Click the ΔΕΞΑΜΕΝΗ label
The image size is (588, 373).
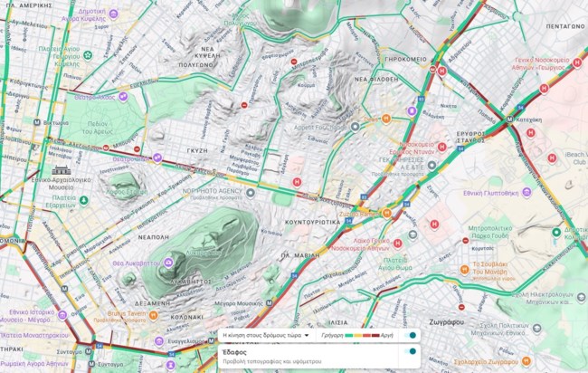click(152, 303)
